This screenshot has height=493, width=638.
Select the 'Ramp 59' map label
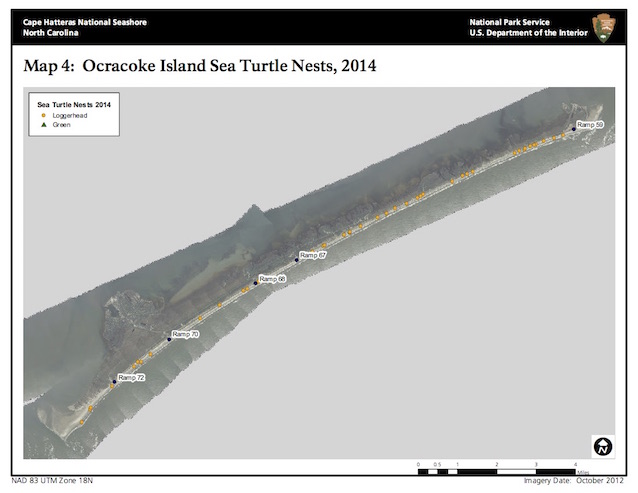pyautogui.click(x=590, y=124)
